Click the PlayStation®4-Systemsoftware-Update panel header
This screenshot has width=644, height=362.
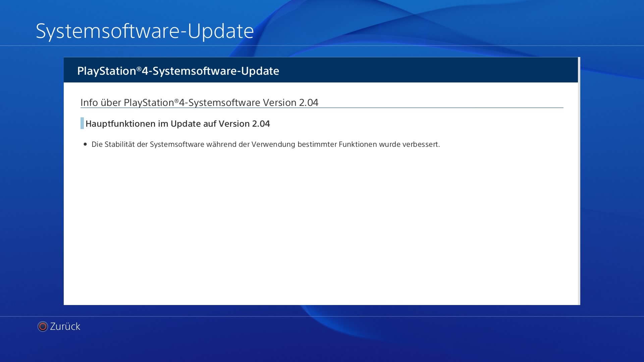click(x=321, y=70)
